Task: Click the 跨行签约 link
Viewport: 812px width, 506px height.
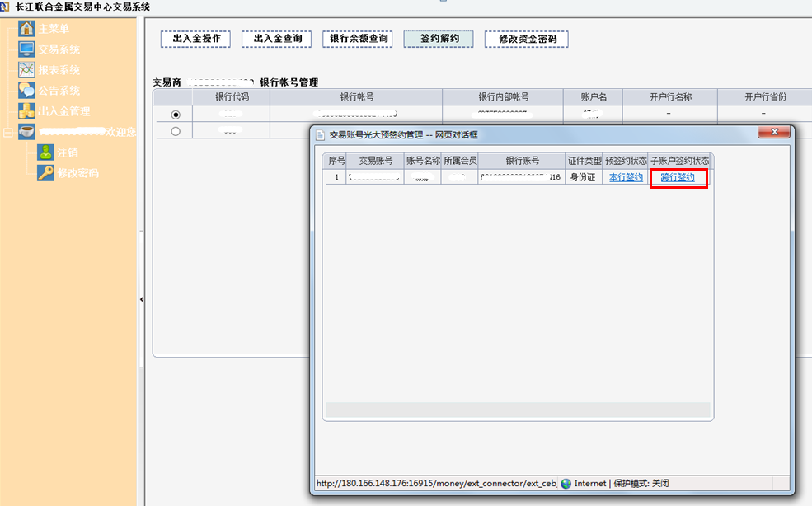Action: [x=678, y=178]
